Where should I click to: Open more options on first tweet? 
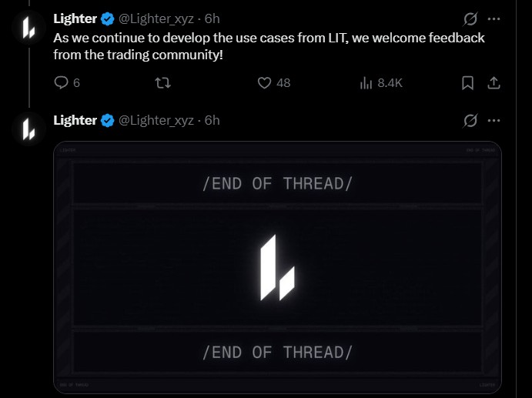point(494,18)
